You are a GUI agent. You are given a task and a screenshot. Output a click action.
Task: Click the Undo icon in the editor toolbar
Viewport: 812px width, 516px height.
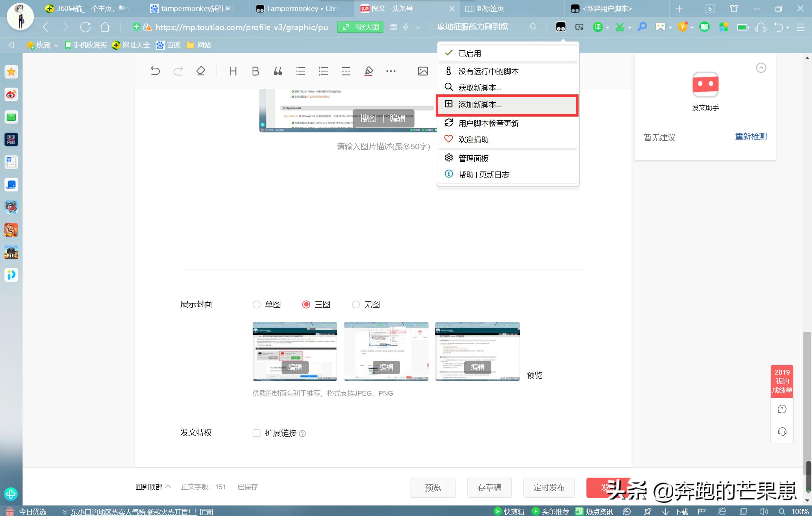(155, 71)
